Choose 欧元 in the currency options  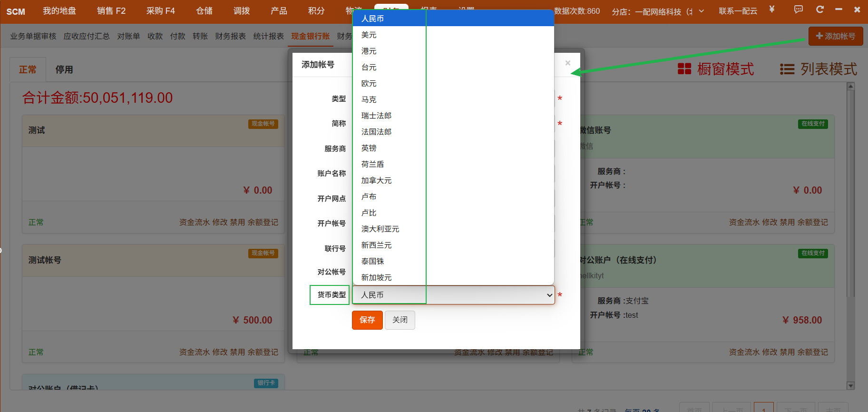(369, 84)
